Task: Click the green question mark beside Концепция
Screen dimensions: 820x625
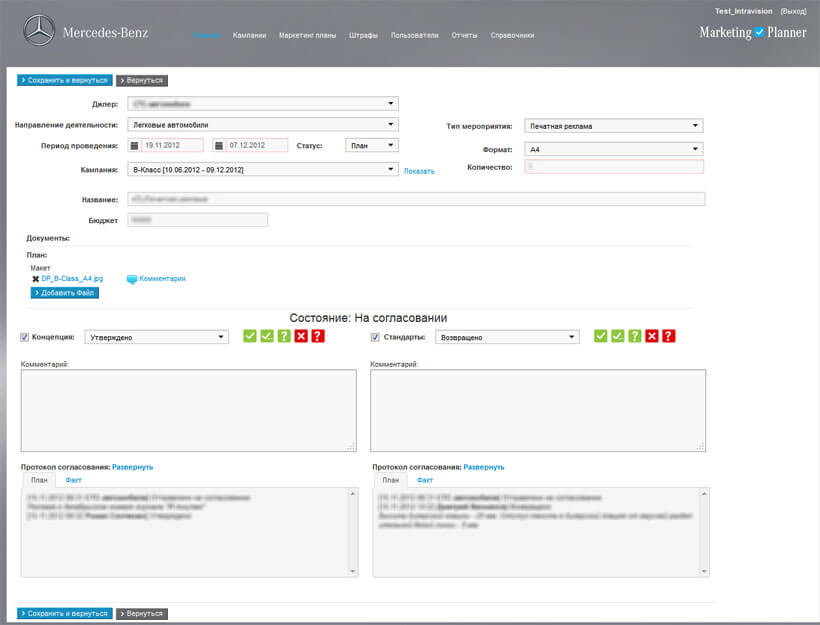Action: [x=284, y=336]
